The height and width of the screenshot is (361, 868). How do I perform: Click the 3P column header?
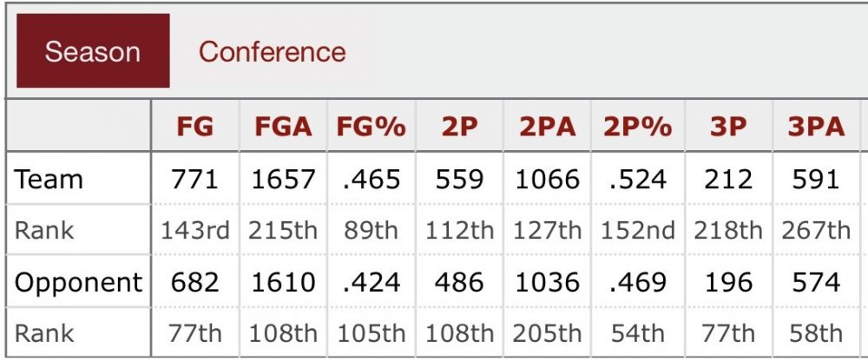coord(728,127)
